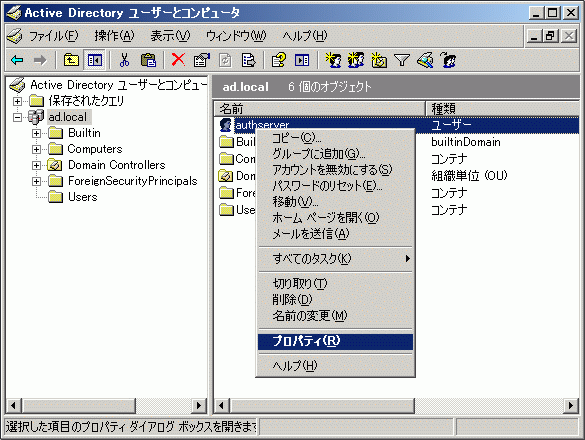Screen dimensions: 585x440
Task: Open the 表示(V) menu
Action: [x=170, y=36]
